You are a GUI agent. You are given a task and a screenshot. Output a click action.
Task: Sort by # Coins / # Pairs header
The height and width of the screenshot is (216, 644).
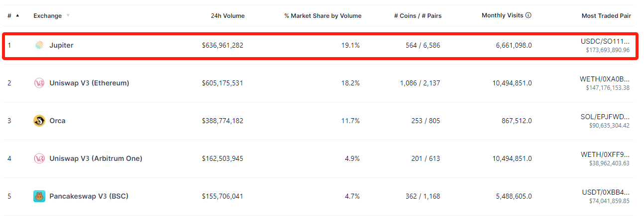(418, 16)
